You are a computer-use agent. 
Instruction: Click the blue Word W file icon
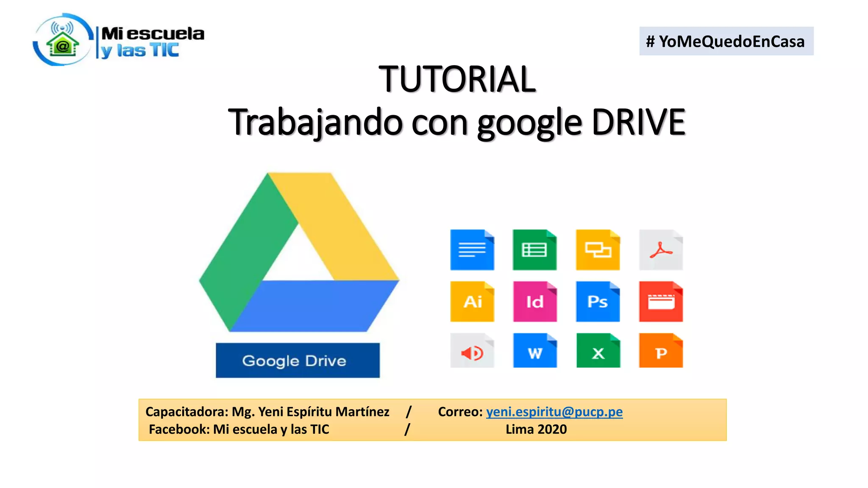535,351
